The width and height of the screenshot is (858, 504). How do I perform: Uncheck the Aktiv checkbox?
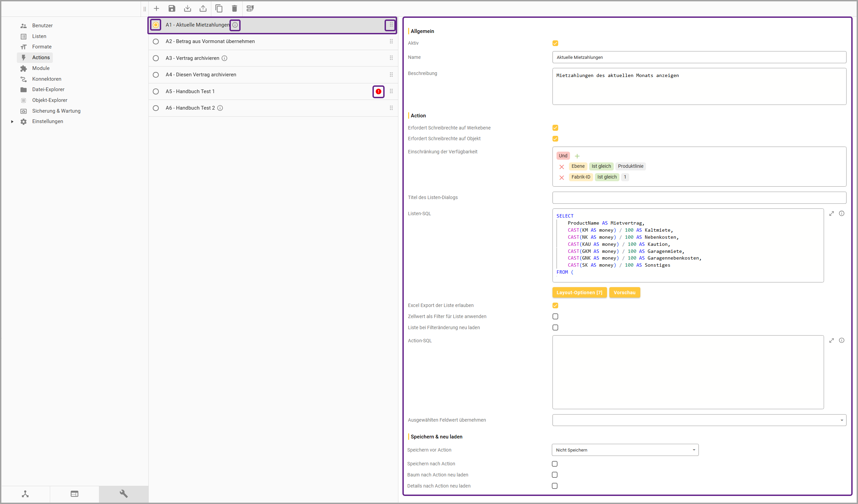(555, 43)
